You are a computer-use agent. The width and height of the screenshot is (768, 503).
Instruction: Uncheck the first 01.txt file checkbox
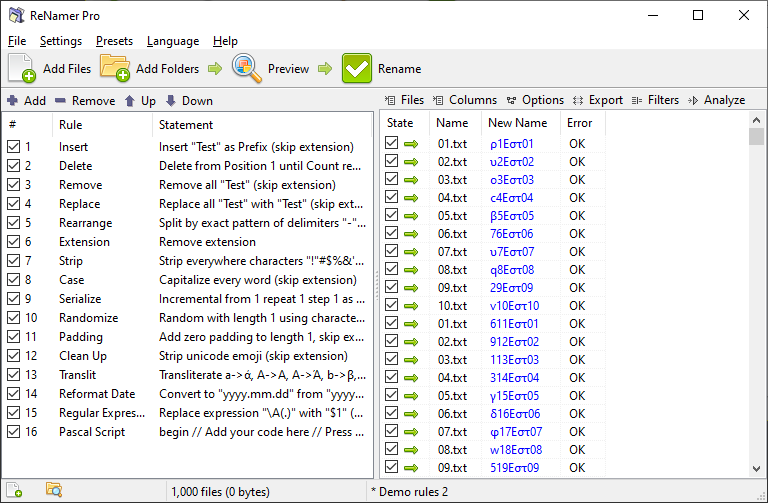coord(392,144)
